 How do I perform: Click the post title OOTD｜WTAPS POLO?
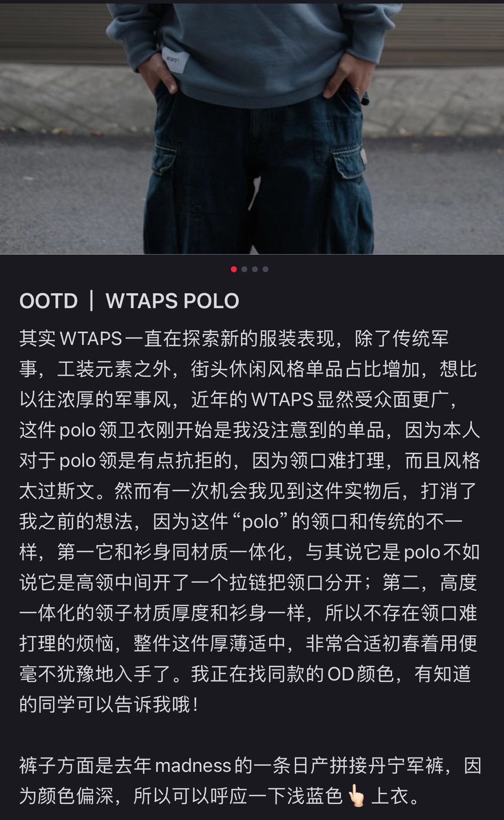point(129,301)
